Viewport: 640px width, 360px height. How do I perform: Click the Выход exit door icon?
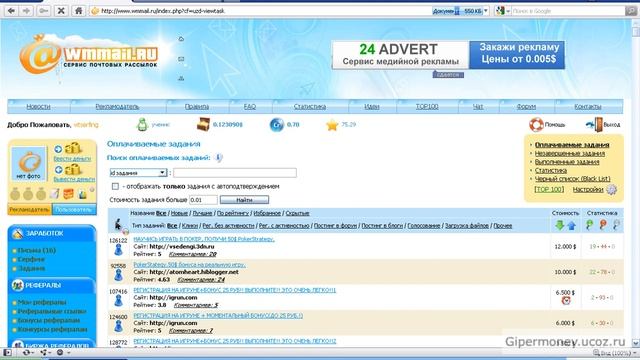tap(595, 124)
